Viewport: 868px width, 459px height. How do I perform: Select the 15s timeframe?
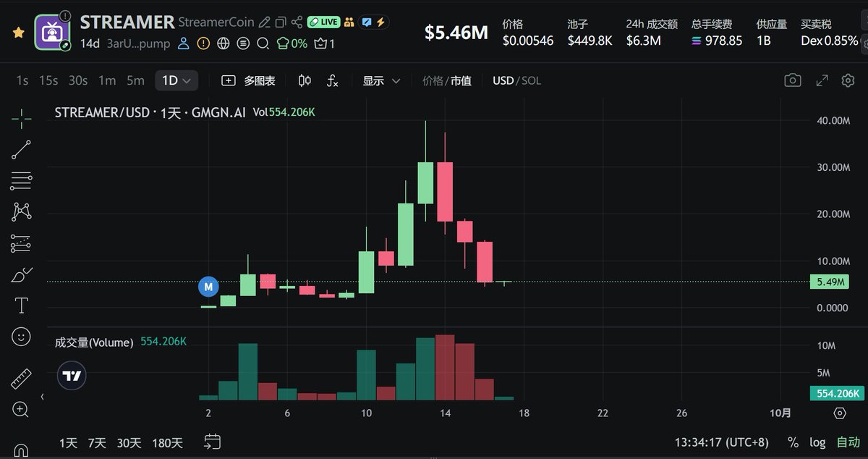click(x=48, y=80)
